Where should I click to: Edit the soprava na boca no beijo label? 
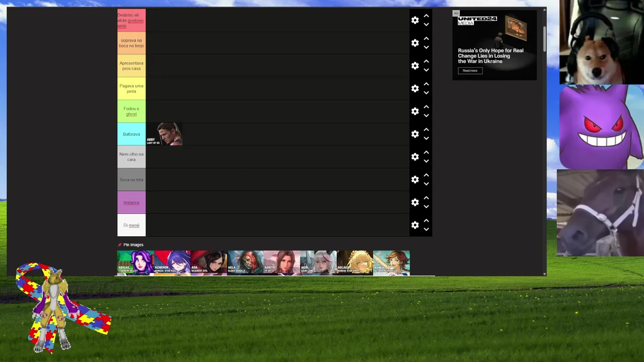(131, 43)
